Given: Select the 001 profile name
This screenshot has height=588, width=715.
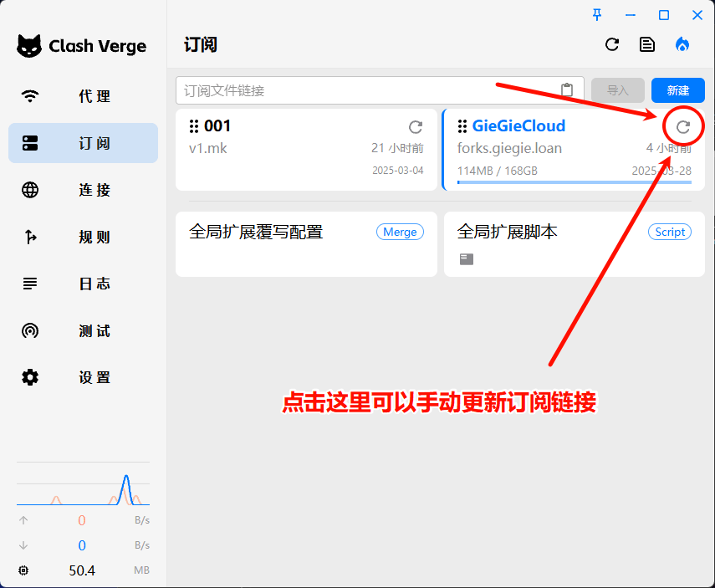Looking at the screenshot, I should click(x=217, y=126).
